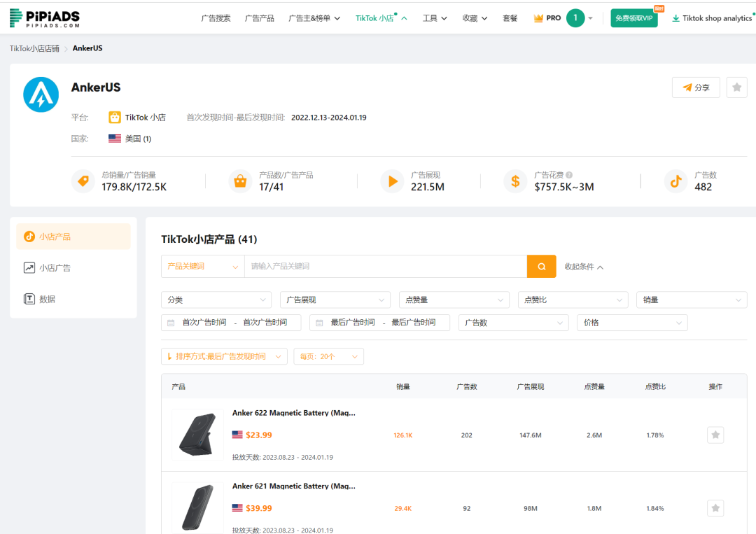Screen dimensions: 756x534
Task: Open Anker 622 Magnetic Battery thumbnail
Action: [197, 435]
